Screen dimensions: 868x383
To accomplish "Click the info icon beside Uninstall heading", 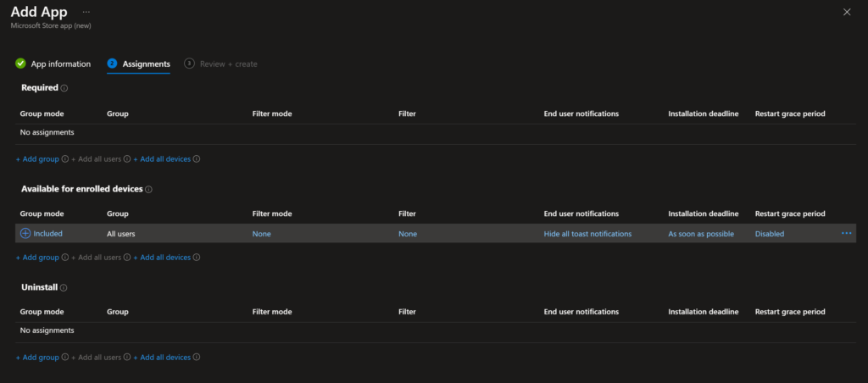I will pyautogui.click(x=64, y=288).
